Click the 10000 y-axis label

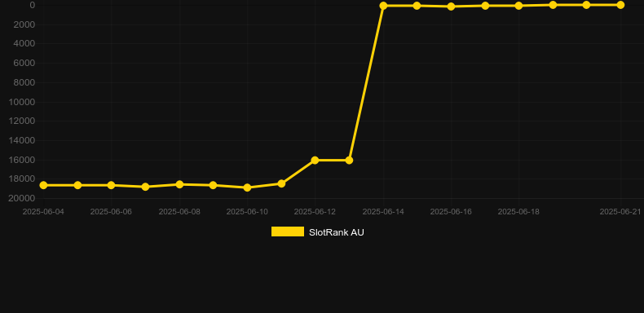coord(22,102)
